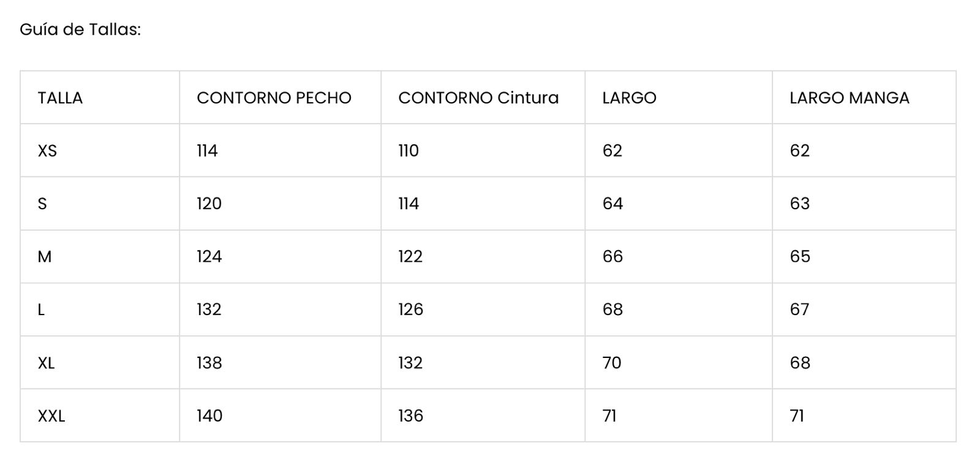Click waist value 136 for XXL
Viewport: 980px width, 462px height.
coord(410,416)
